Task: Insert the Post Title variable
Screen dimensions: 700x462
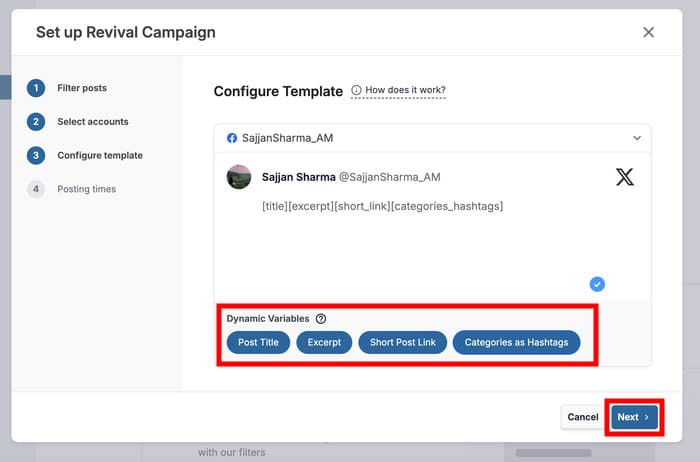Action: point(258,342)
